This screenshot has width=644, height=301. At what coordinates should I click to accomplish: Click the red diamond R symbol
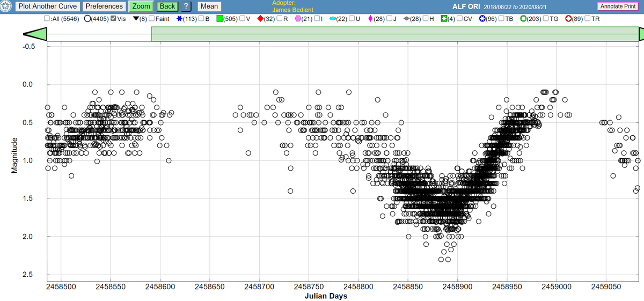click(260, 19)
